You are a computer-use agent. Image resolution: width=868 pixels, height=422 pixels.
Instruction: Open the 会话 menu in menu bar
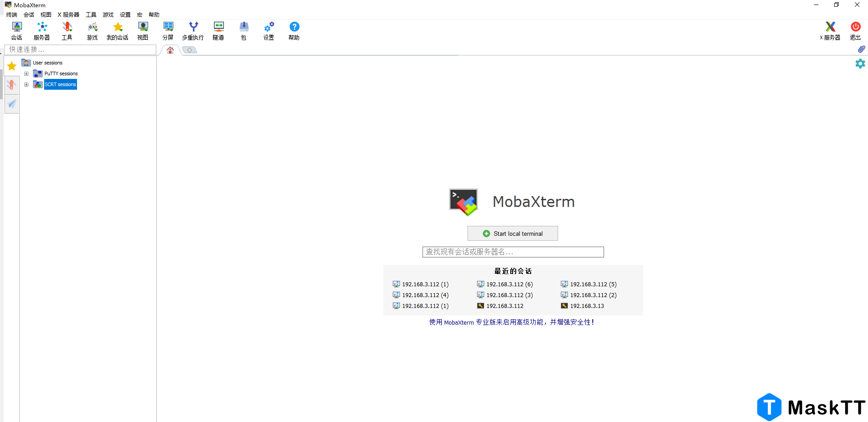tap(29, 15)
